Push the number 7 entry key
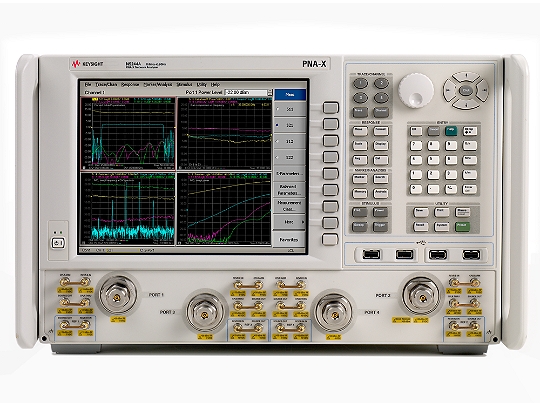The image size is (540, 405). 416,145
